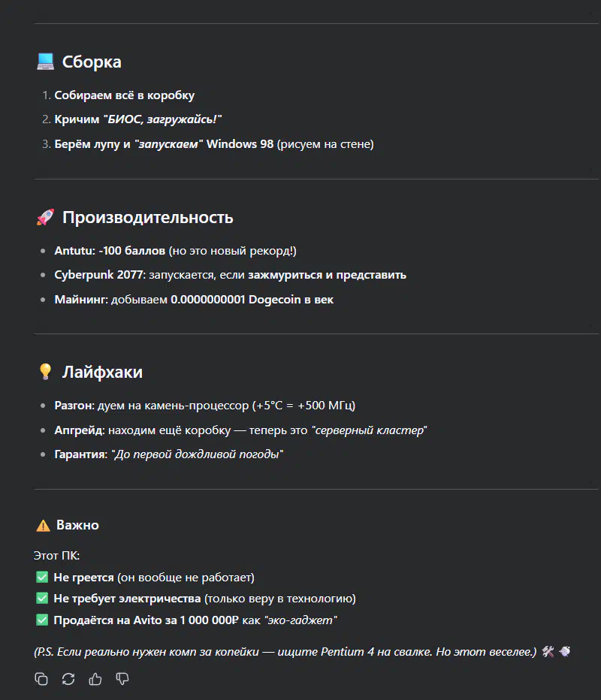
Task: Click the Гарантия bullet line
Action: pos(169,454)
